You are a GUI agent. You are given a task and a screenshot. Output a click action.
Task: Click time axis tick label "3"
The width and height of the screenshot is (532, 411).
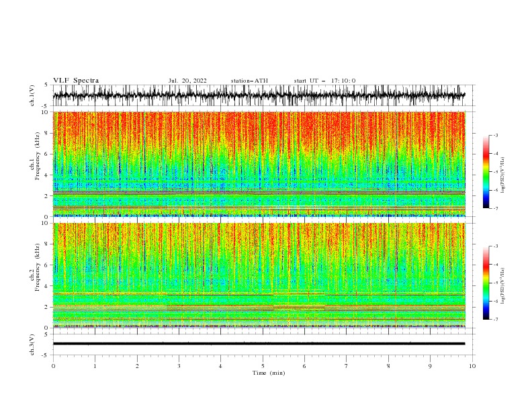[179, 366]
